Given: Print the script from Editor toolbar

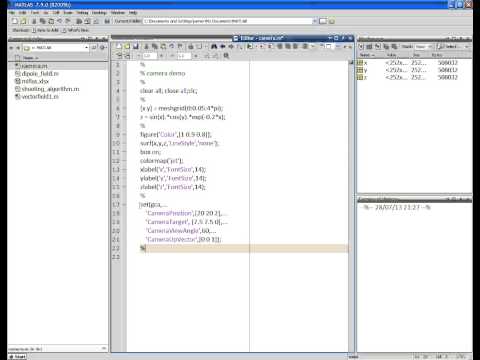Looking at the screenshot, I should coord(191,46).
